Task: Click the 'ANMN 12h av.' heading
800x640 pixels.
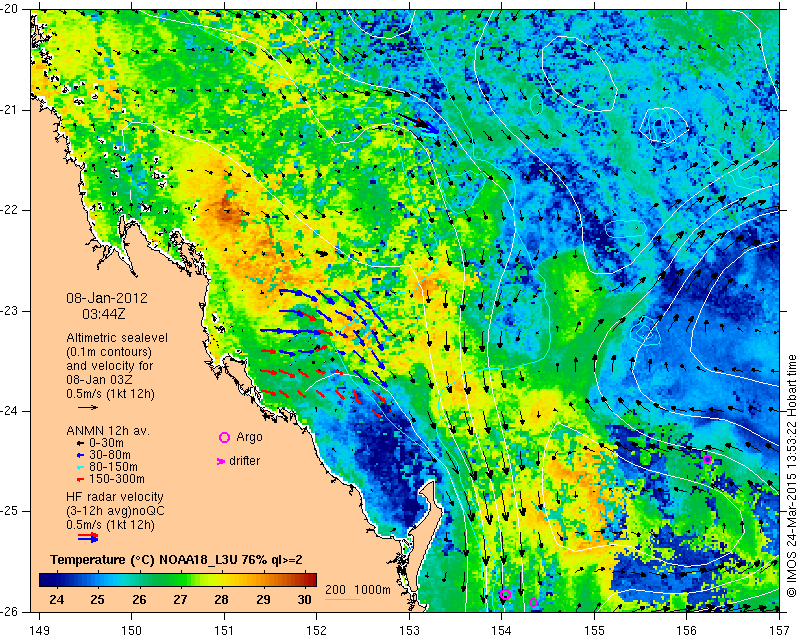Action: click(x=108, y=430)
